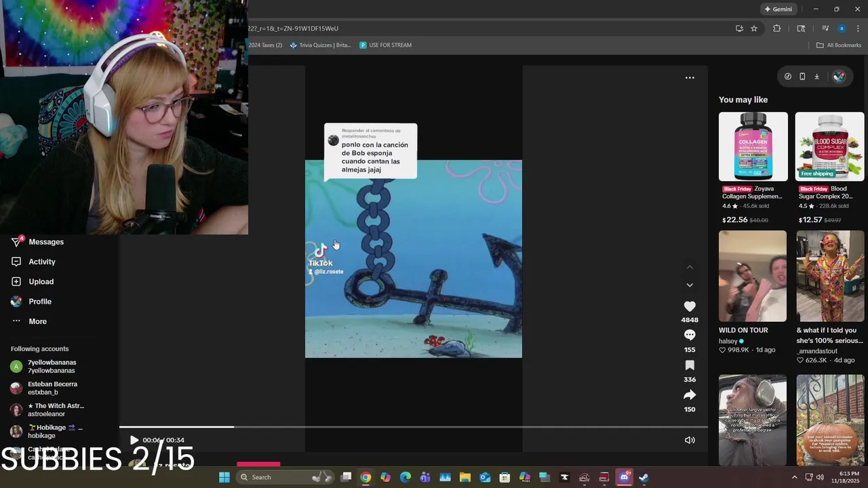Open the 7yellowbananas following account
Viewport: 868px width, 488px height.
(x=45, y=366)
